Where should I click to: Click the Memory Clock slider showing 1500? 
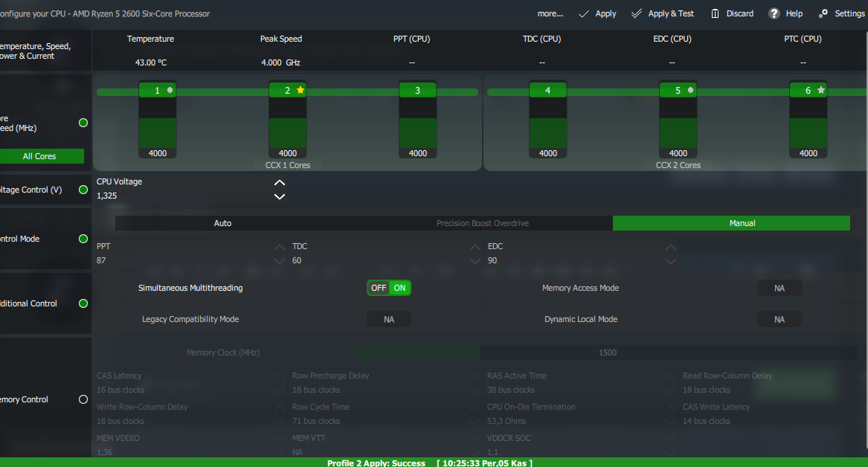coord(607,352)
